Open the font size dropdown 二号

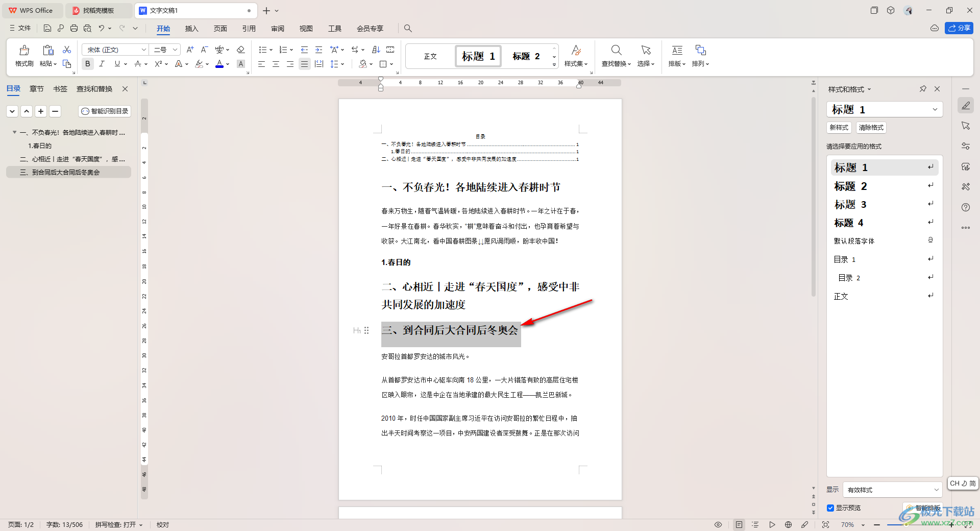click(175, 50)
